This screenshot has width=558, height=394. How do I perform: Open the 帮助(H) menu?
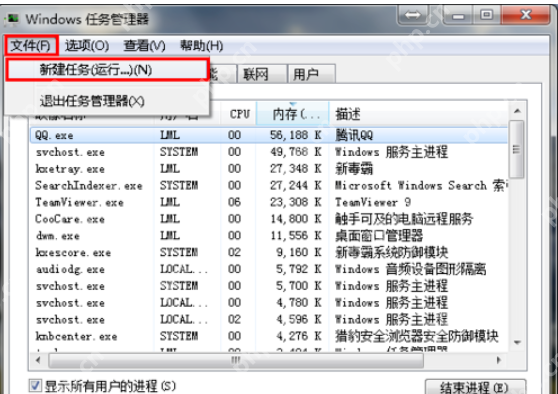(201, 46)
